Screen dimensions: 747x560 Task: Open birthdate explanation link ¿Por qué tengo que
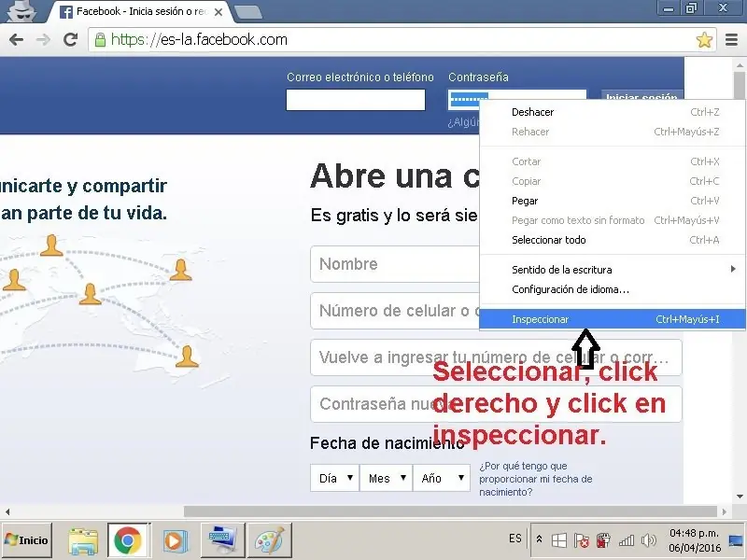coord(535,479)
